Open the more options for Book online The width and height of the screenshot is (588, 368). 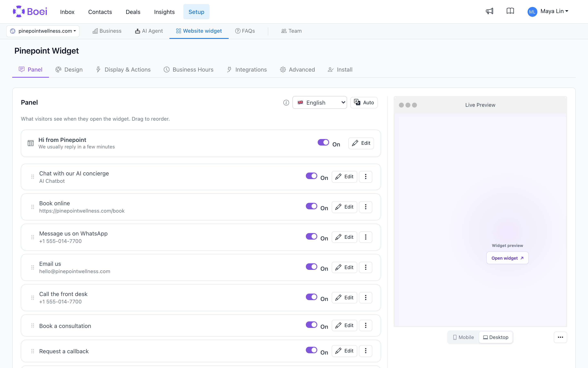[x=365, y=207]
